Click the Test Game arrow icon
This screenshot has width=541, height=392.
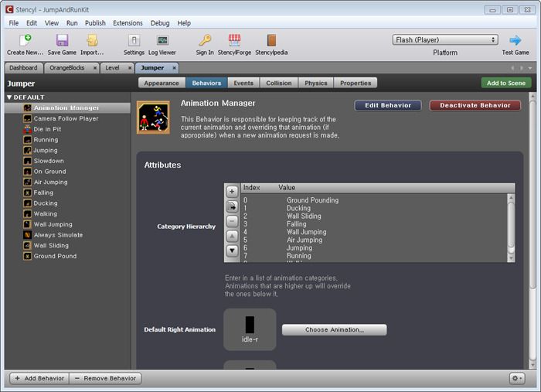coord(515,40)
